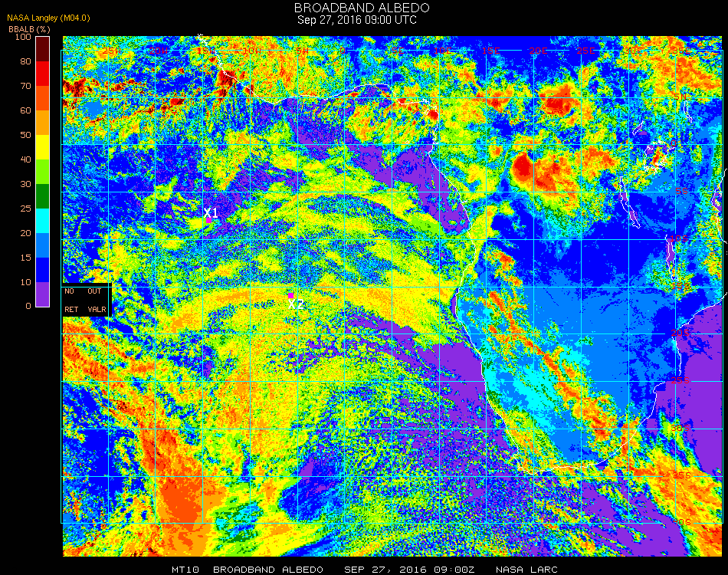This screenshot has width=728, height=575.
Task: Click the 20S latitude label
Action: (x=680, y=333)
